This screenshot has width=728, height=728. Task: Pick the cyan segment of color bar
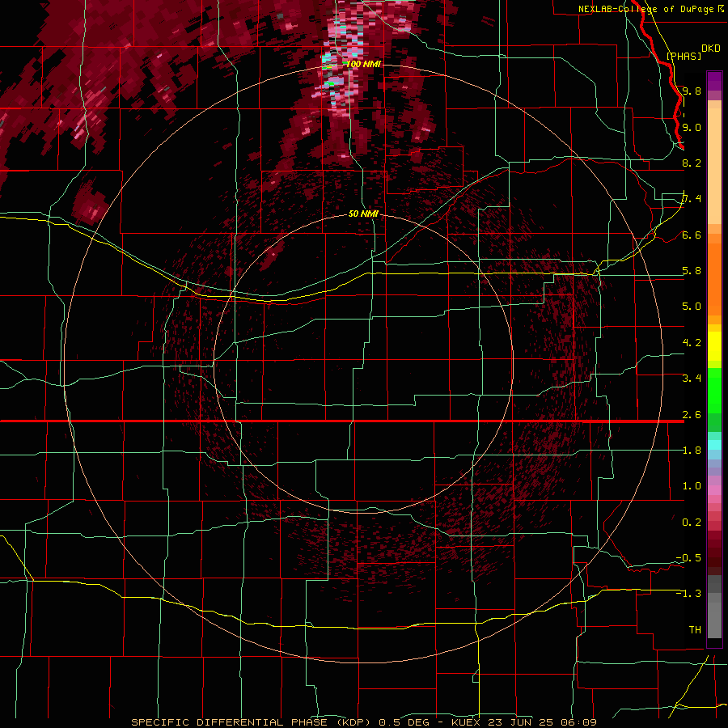click(714, 445)
